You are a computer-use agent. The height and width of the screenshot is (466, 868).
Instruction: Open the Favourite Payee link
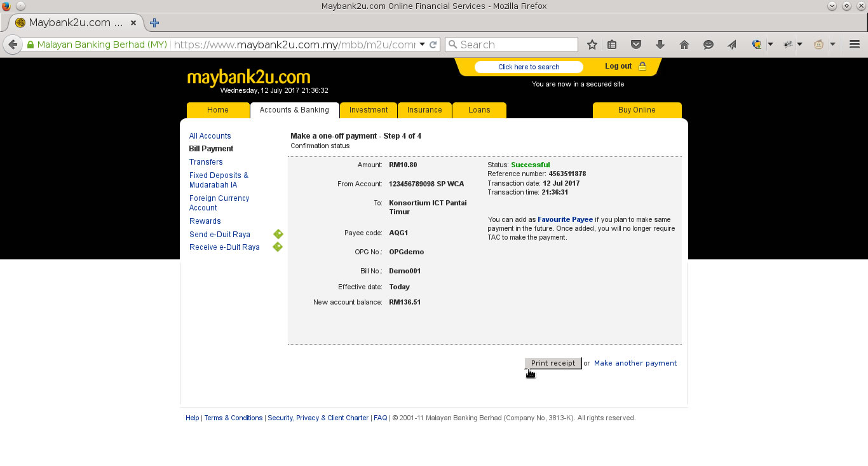click(565, 219)
